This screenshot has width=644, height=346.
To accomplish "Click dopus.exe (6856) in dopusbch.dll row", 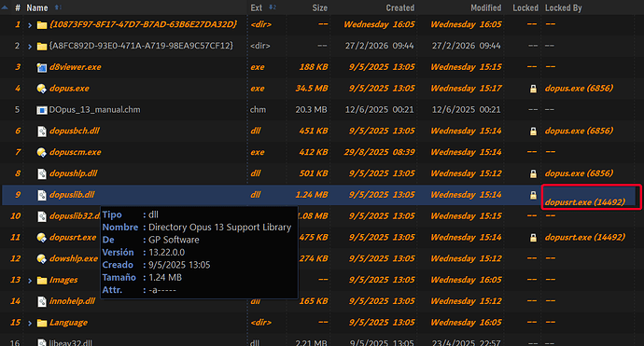I will coord(579,131).
